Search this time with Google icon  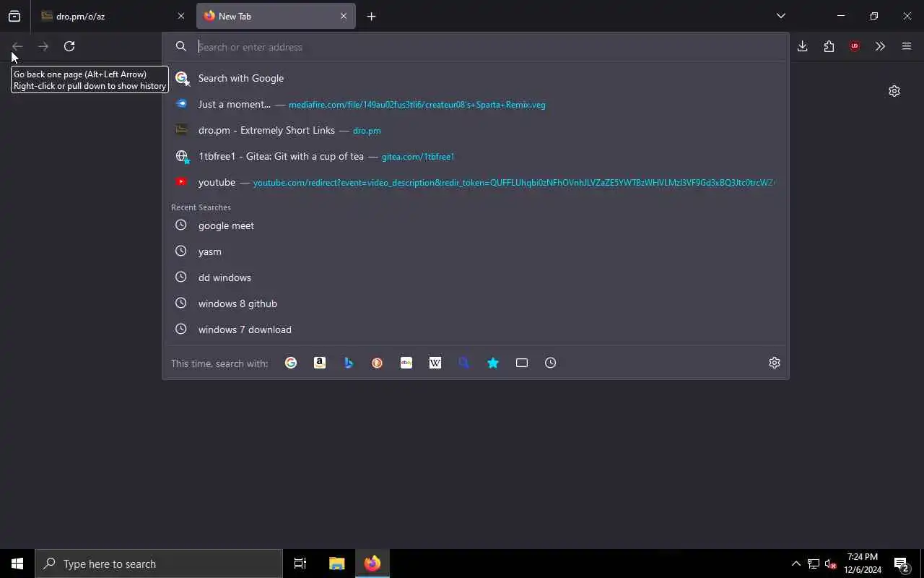point(291,363)
